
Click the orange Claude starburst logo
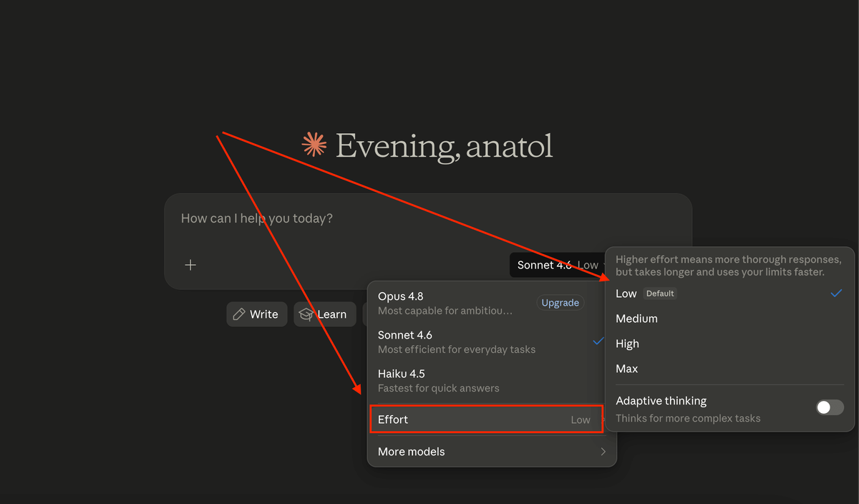tap(314, 145)
